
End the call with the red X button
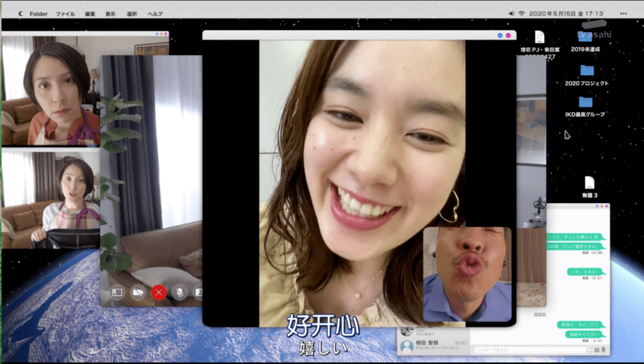(159, 292)
